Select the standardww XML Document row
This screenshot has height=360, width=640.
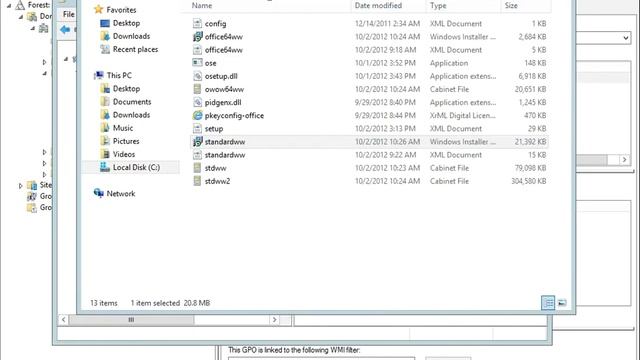pyautogui.click(x=369, y=155)
